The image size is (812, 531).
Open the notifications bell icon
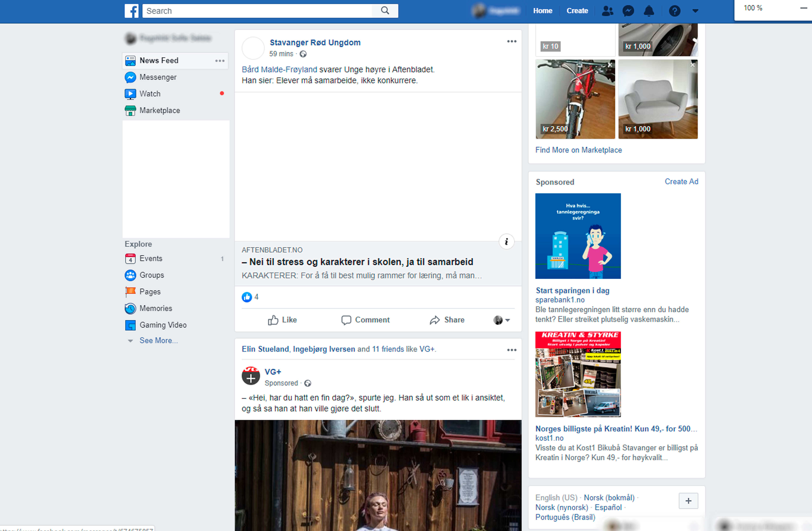pos(649,11)
